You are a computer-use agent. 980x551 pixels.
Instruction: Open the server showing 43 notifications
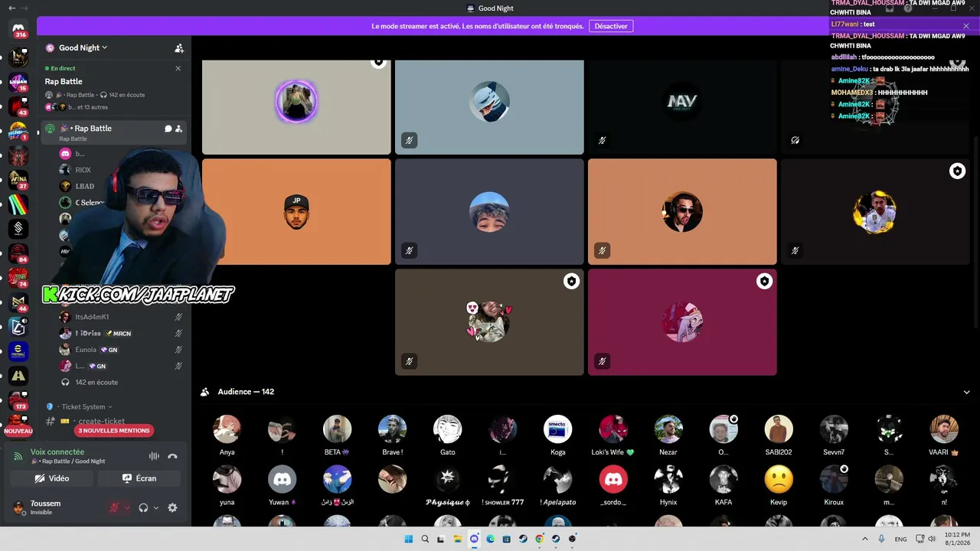[18, 106]
